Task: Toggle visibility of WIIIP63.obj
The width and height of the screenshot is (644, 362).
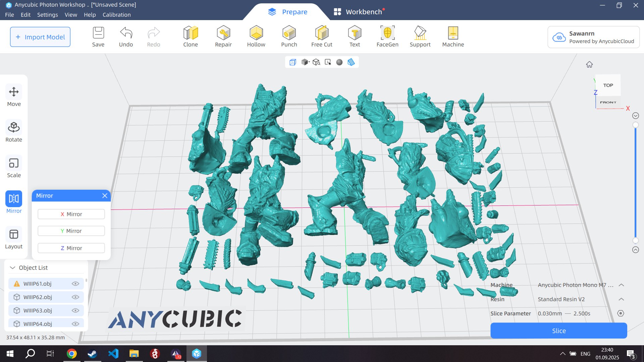Action: pos(75,311)
